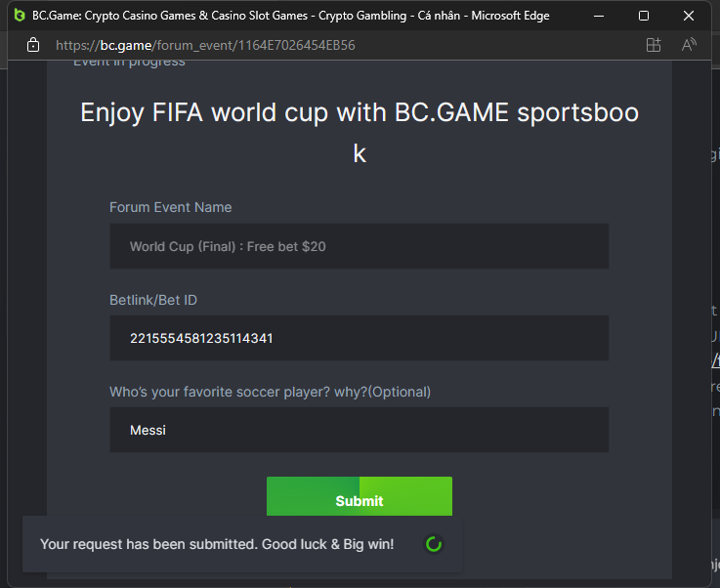The width and height of the screenshot is (720, 588).
Task: Click the BC.Game logo in the title bar
Action: coord(20,16)
